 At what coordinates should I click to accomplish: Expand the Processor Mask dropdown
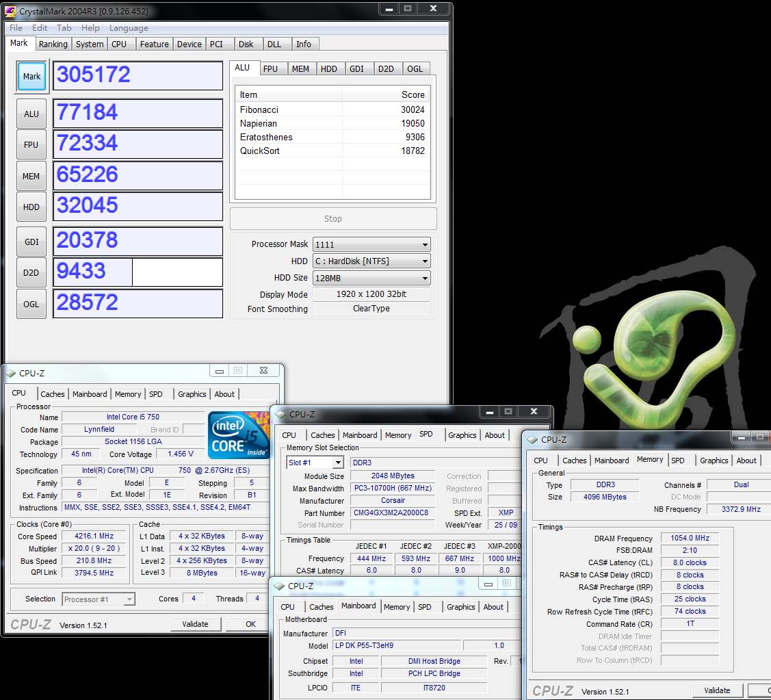pos(425,245)
